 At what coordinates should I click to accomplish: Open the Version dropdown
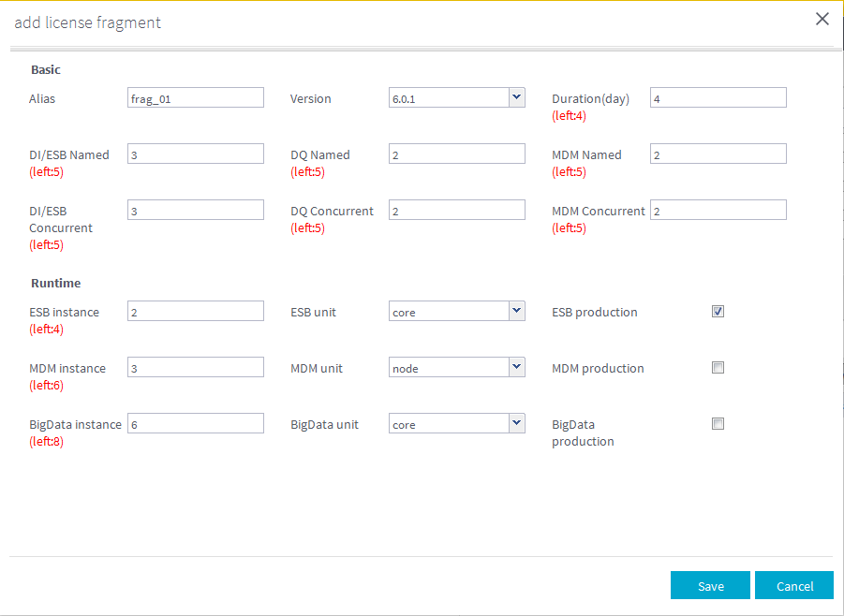point(515,97)
